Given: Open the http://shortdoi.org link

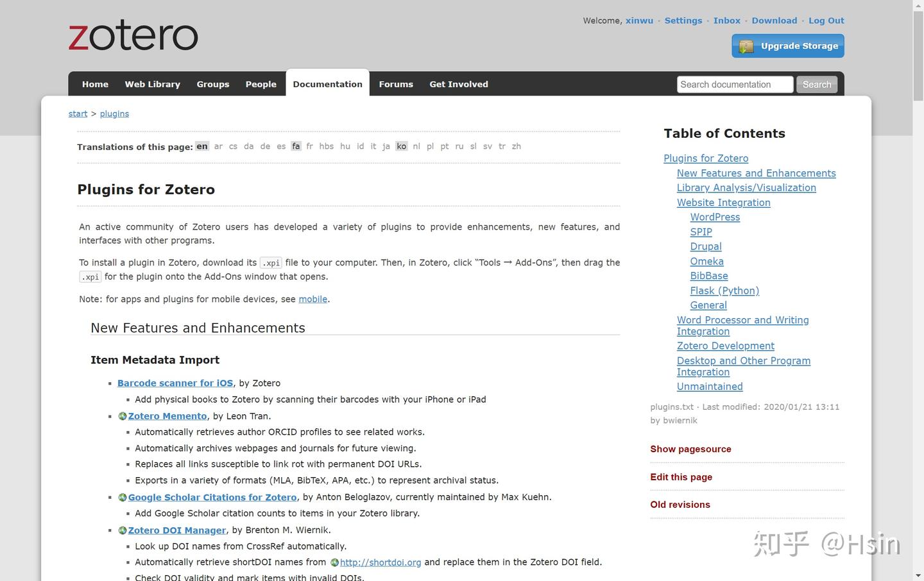Looking at the screenshot, I should tap(381, 562).
